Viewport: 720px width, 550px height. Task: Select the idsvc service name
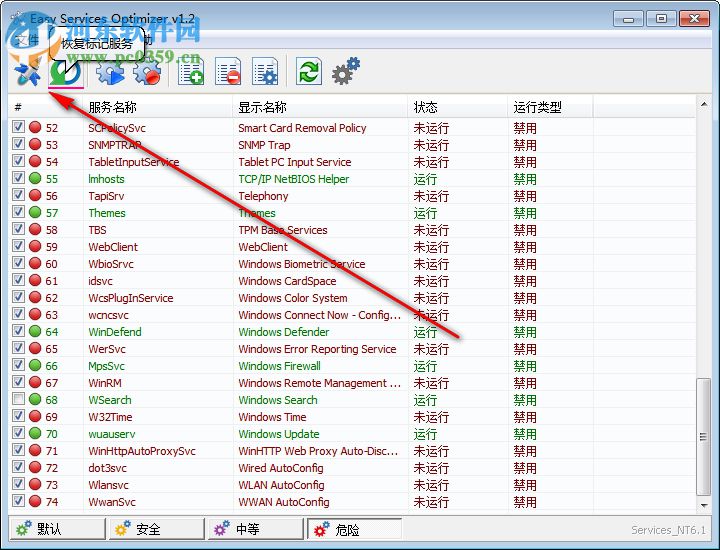[x=100, y=281]
